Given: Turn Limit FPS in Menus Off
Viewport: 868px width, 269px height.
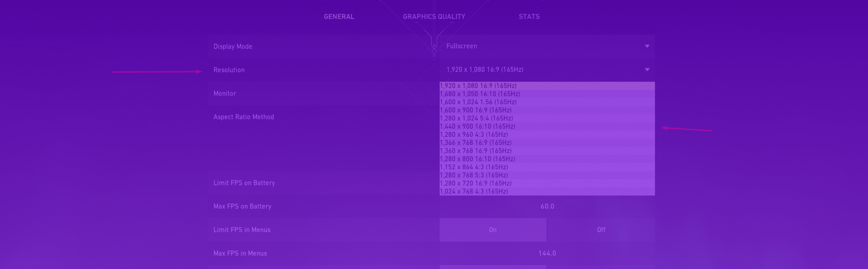Looking at the screenshot, I should (601, 230).
